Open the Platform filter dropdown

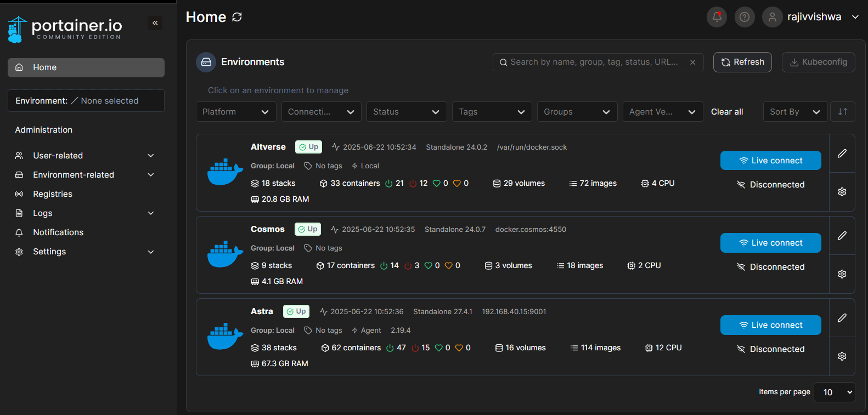[x=235, y=112]
